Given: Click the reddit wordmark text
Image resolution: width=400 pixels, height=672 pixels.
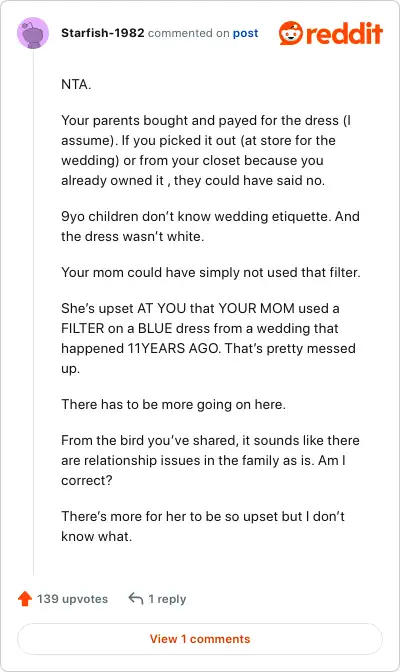Looking at the screenshot, I should point(344,33).
